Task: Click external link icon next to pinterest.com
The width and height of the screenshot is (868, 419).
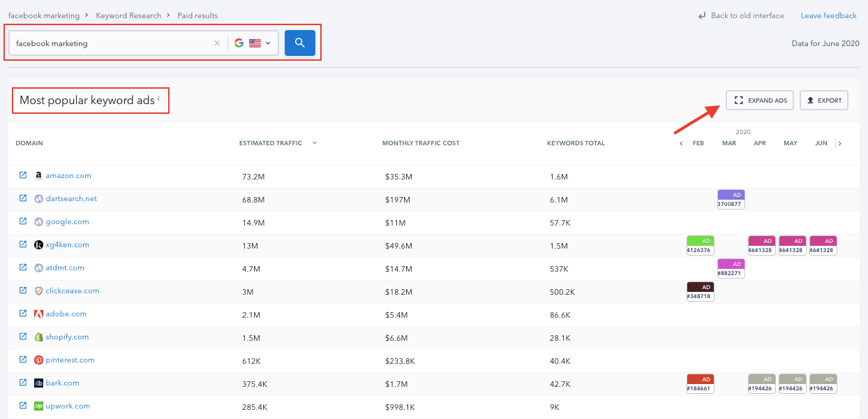Action: coord(23,360)
